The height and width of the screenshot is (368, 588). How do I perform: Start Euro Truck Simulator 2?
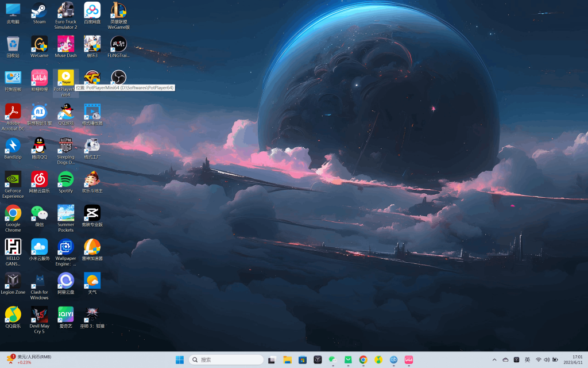(65, 11)
